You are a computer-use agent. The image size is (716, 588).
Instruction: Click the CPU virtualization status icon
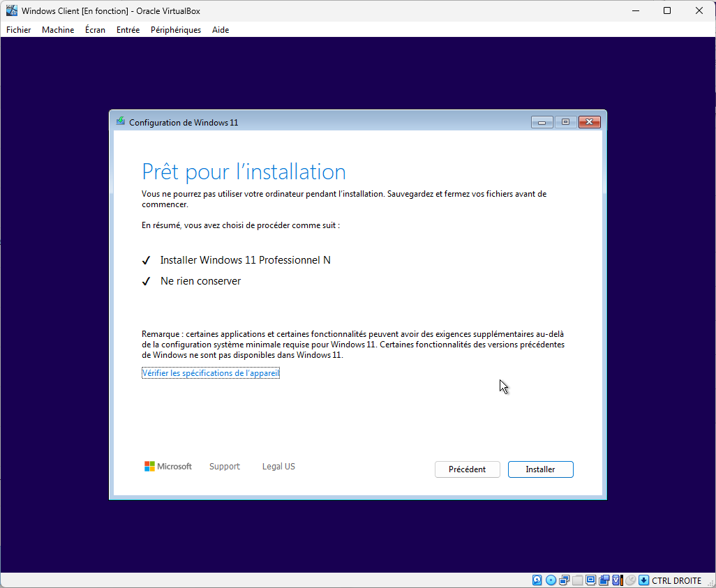point(618,580)
